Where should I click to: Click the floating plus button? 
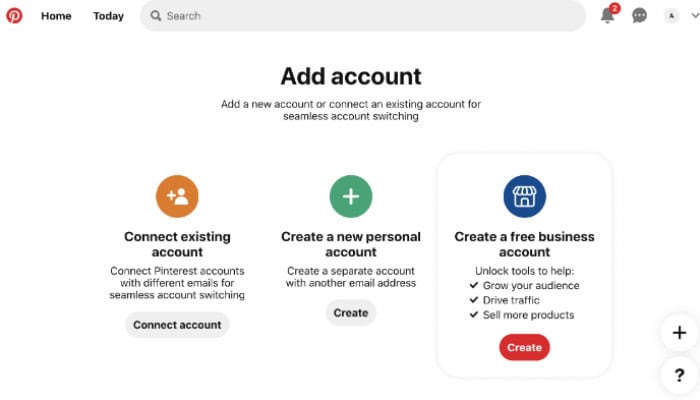tap(679, 333)
